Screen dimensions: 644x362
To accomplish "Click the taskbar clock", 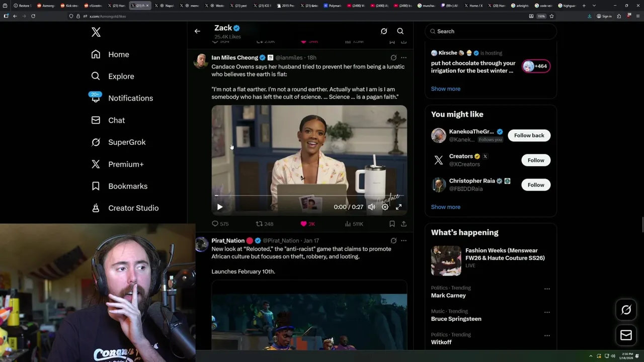I will (x=626, y=356).
